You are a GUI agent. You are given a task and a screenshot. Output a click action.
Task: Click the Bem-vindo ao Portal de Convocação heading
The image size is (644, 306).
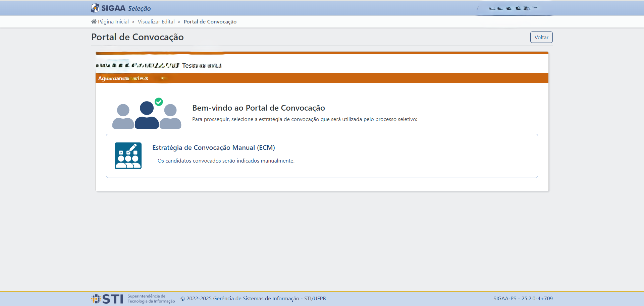[259, 108]
